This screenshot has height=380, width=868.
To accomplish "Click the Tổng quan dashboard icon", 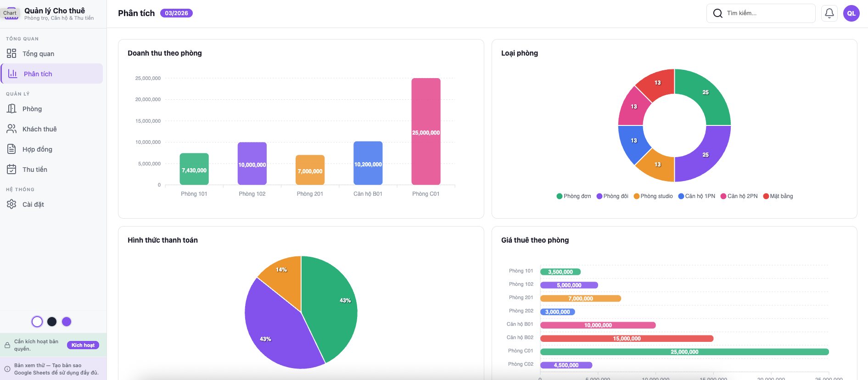I will click(x=11, y=54).
